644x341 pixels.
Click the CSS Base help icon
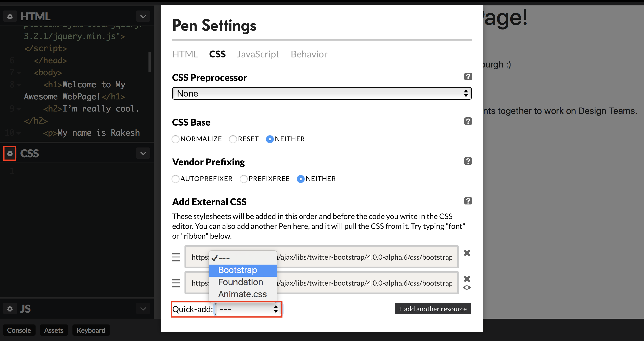(468, 121)
